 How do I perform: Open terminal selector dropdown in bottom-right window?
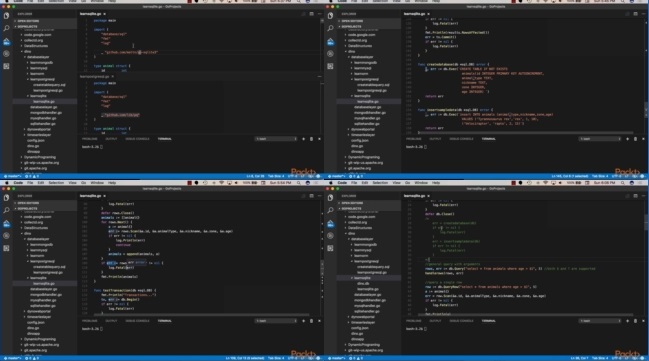pyautogui.click(x=600, y=321)
